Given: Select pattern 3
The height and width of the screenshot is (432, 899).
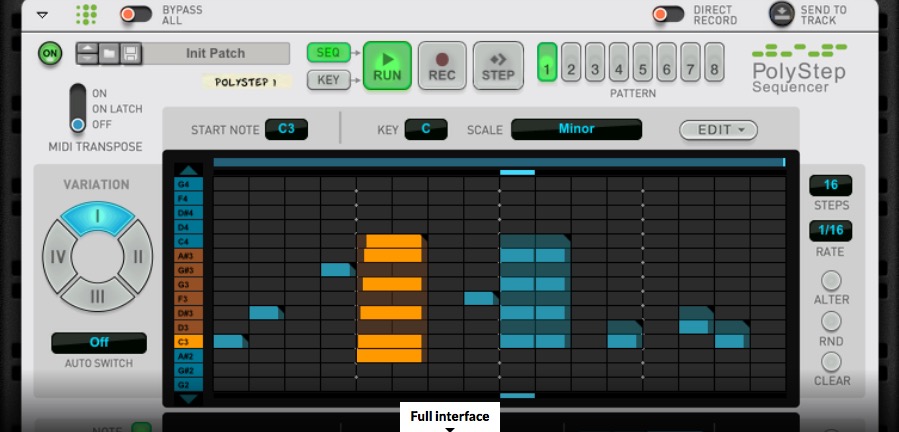Looking at the screenshot, I should 595,62.
